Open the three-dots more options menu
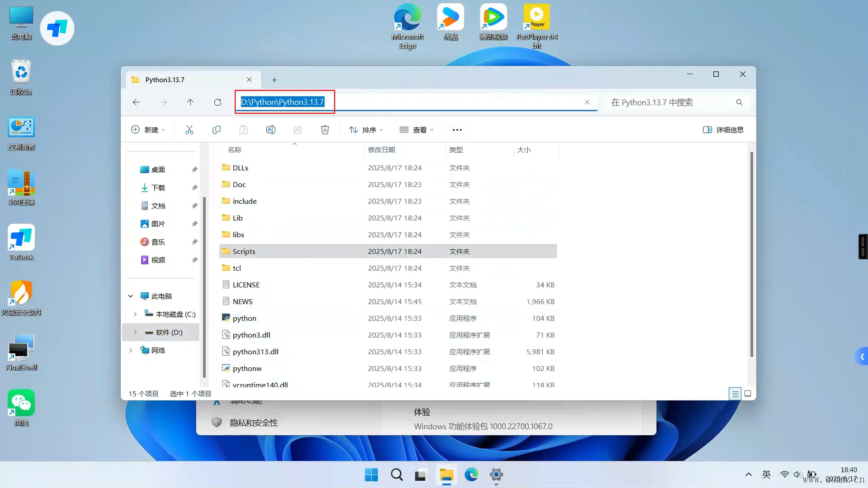Image resolution: width=868 pixels, height=488 pixels. pyautogui.click(x=457, y=130)
